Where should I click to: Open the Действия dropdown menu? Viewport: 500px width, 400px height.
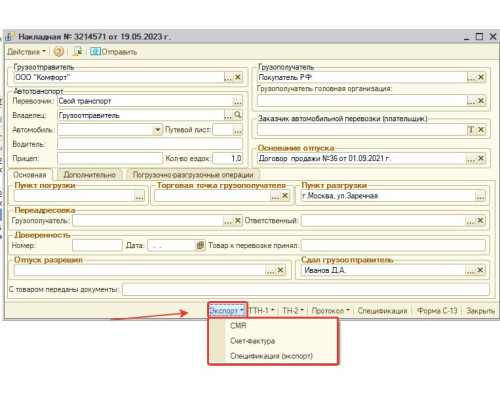(x=26, y=52)
